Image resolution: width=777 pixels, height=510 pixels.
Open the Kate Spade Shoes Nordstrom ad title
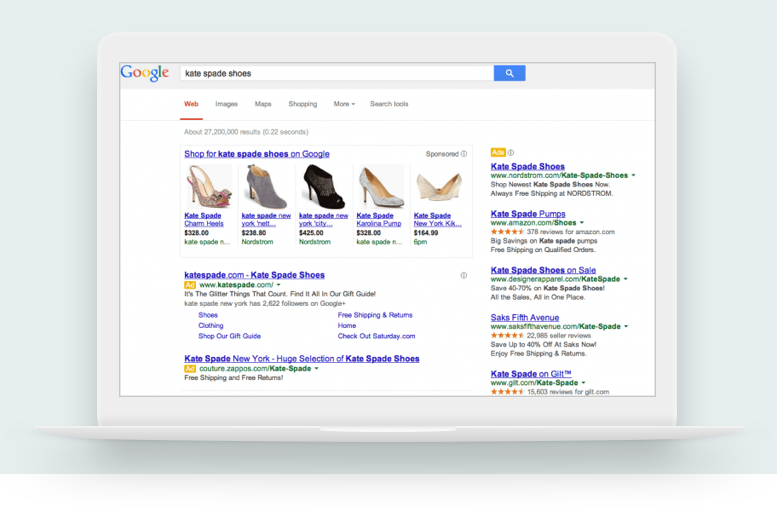click(x=528, y=167)
